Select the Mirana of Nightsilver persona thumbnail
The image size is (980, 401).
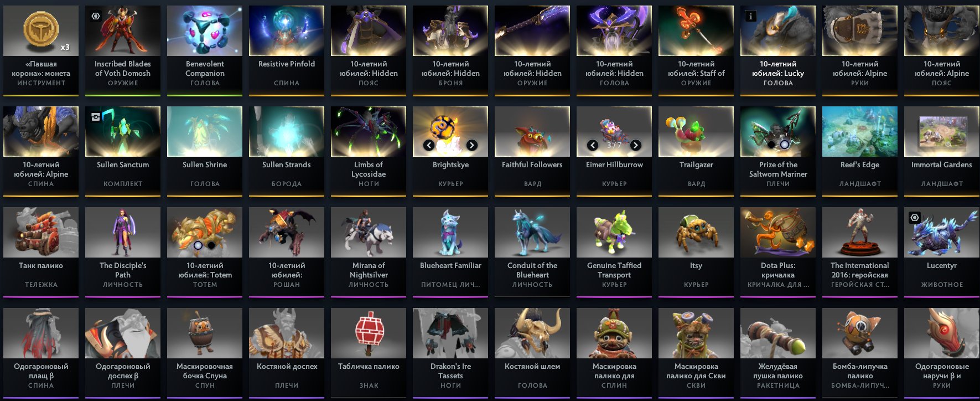[369, 232]
